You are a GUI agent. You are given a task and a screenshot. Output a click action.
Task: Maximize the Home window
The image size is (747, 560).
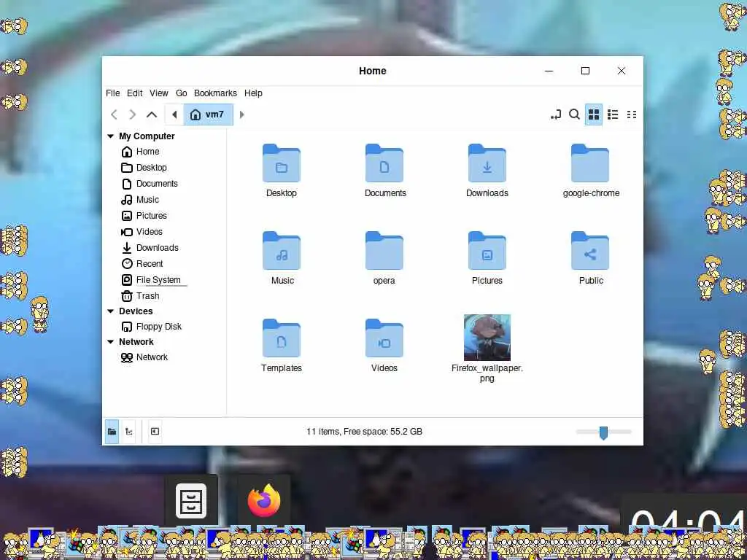586,71
